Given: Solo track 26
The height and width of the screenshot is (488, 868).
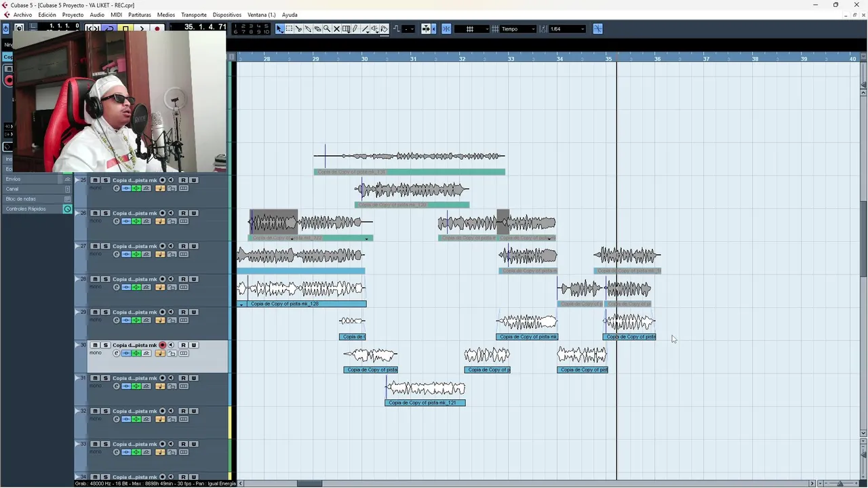Looking at the screenshot, I should (x=106, y=213).
